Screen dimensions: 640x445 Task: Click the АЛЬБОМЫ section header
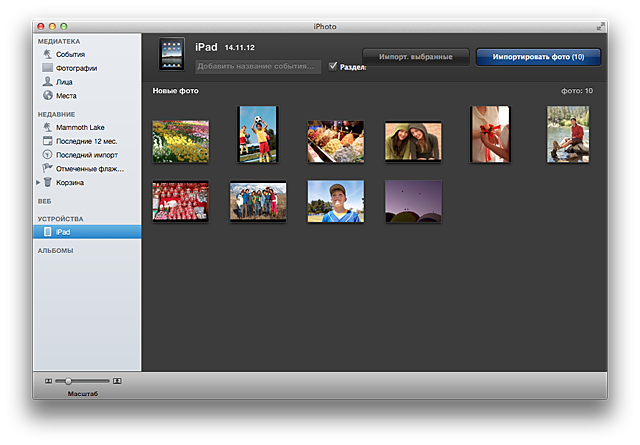pos(56,251)
